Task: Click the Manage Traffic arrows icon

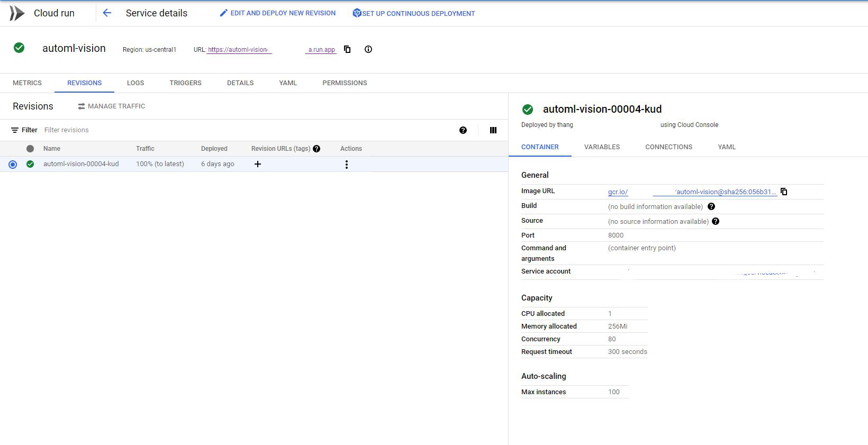Action: 82,106
